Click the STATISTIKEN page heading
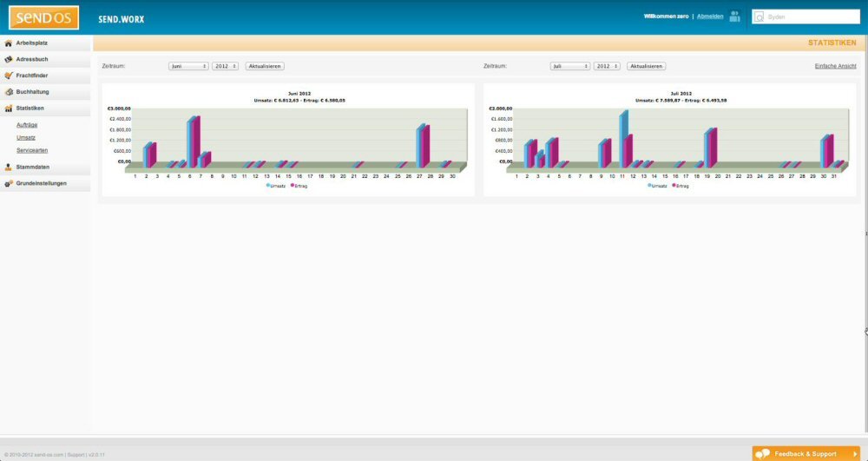Image resolution: width=868 pixels, height=461 pixels. 832,43
